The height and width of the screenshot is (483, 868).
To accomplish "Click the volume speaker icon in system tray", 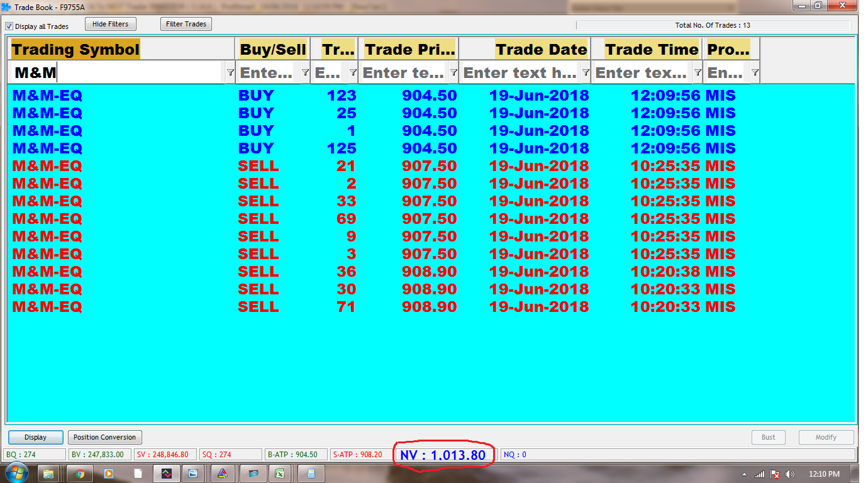I will pyautogui.click(x=790, y=474).
